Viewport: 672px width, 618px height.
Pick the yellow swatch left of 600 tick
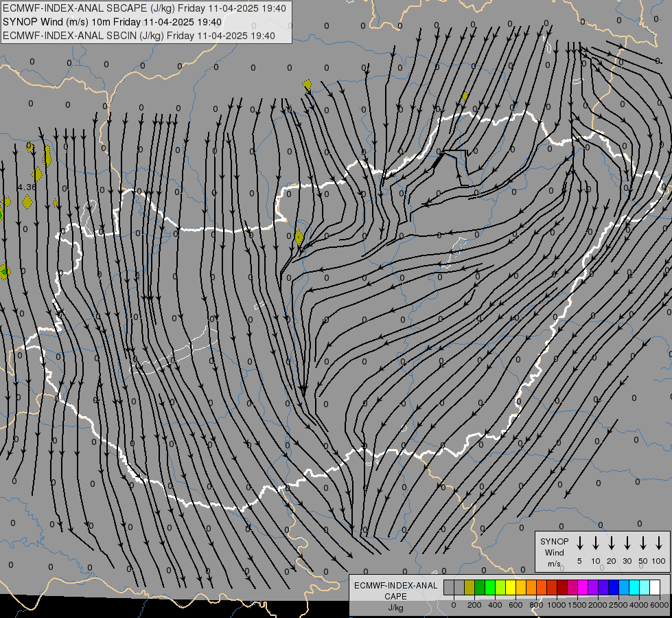click(x=511, y=588)
